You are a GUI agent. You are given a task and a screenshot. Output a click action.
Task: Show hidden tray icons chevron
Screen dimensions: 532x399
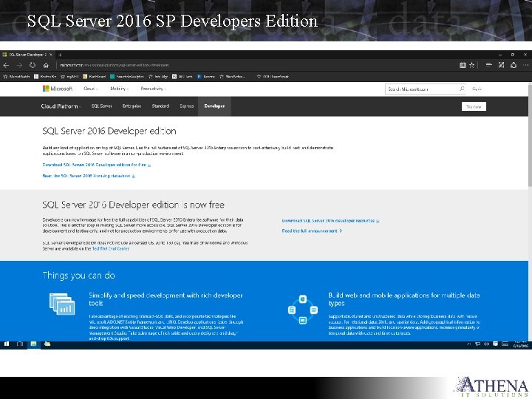pos(469,344)
